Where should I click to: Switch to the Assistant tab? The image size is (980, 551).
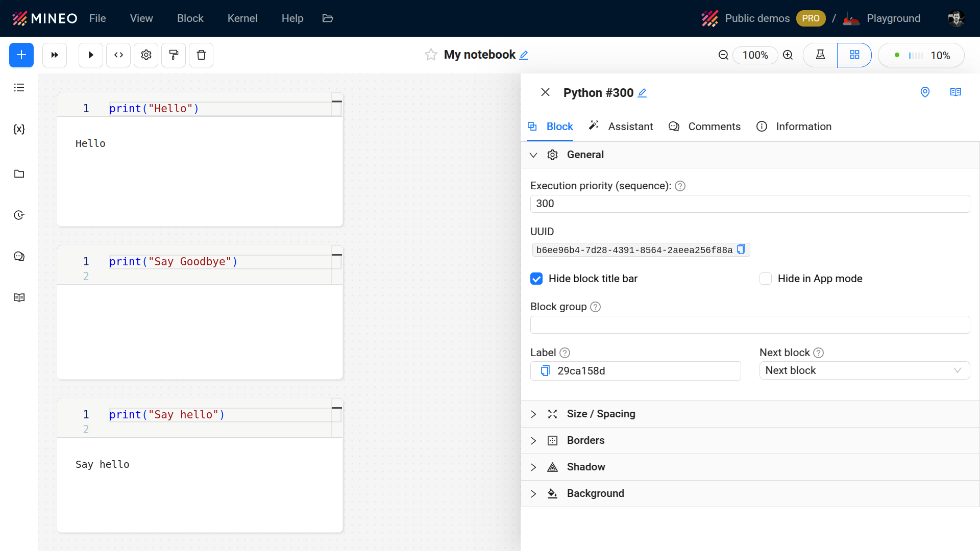click(x=621, y=127)
